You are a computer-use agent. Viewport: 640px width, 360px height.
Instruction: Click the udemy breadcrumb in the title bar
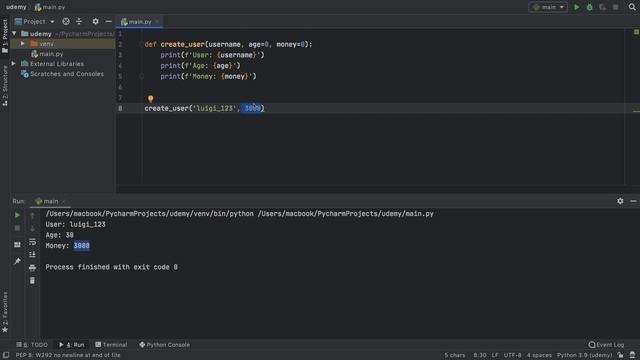16,7
